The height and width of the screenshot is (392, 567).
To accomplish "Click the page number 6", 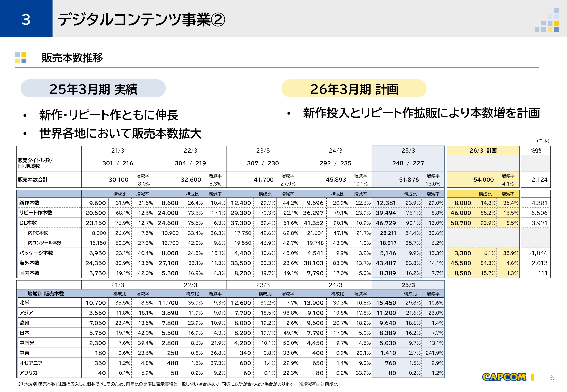I will click(x=552, y=377).
